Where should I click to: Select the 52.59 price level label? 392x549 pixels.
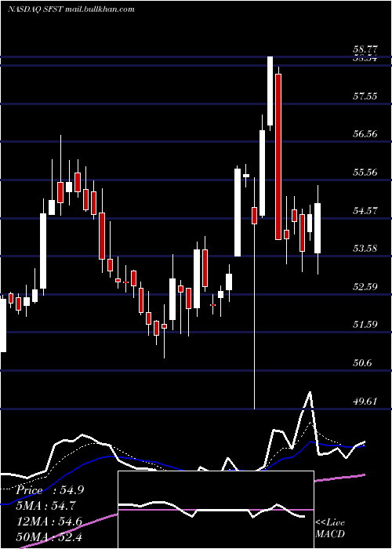pyautogui.click(x=365, y=287)
